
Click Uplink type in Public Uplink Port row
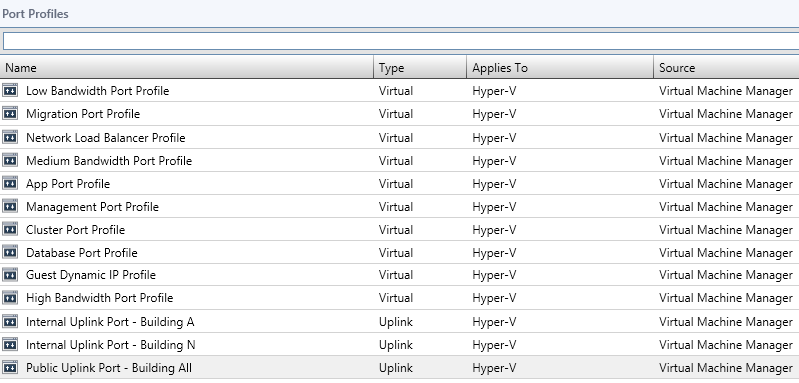396,368
